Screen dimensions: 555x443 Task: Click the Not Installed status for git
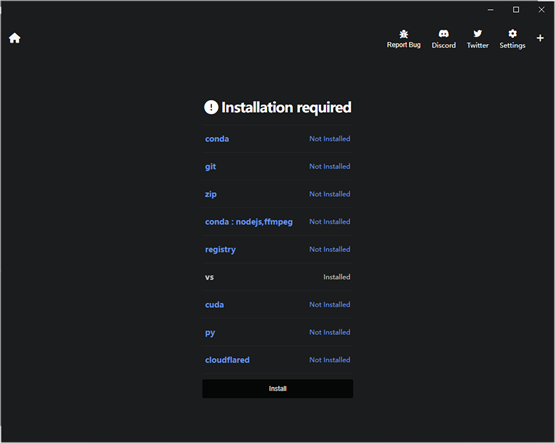click(x=330, y=166)
